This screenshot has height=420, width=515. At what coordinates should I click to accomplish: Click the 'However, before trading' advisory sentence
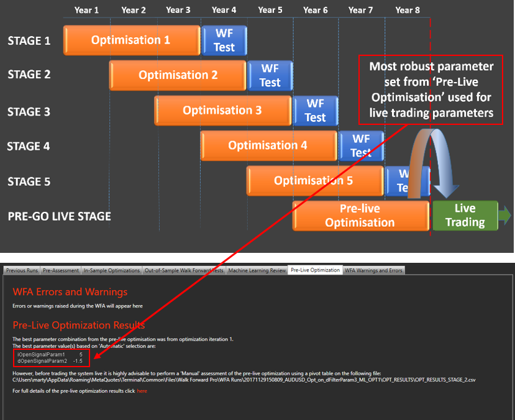197,373
